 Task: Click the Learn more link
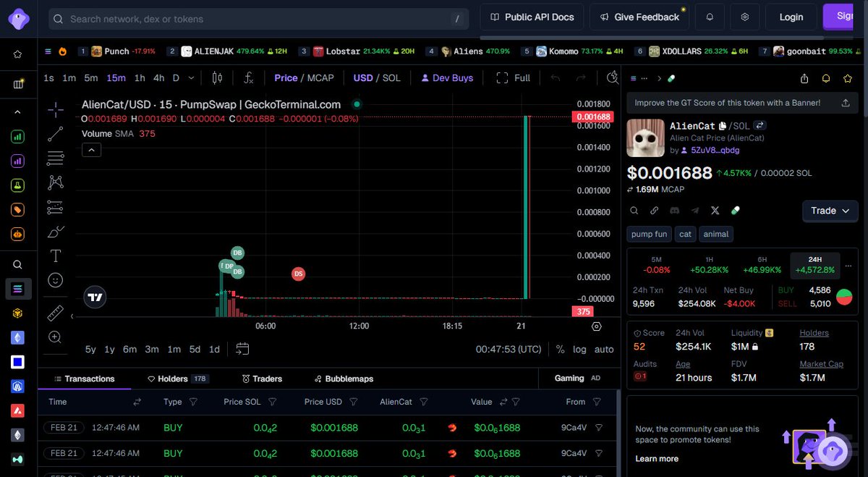[x=657, y=458]
